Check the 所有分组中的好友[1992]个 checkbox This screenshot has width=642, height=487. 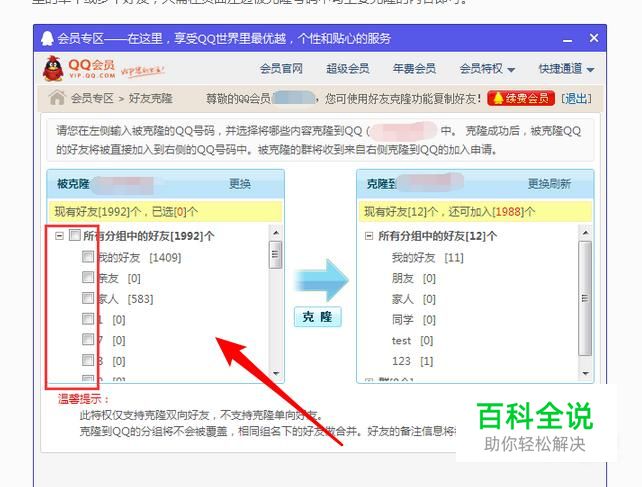click(75, 235)
